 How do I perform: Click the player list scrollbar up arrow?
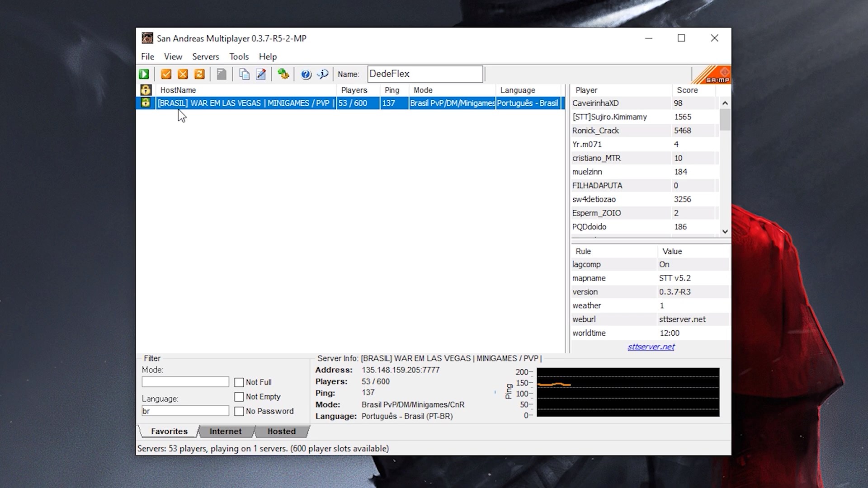pos(725,103)
